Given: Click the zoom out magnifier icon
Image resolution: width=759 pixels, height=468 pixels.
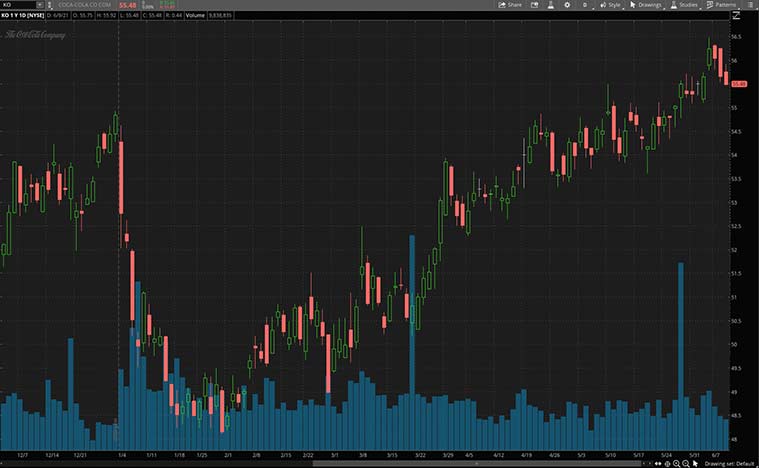Looking at the screenshot, I should 685,464.
